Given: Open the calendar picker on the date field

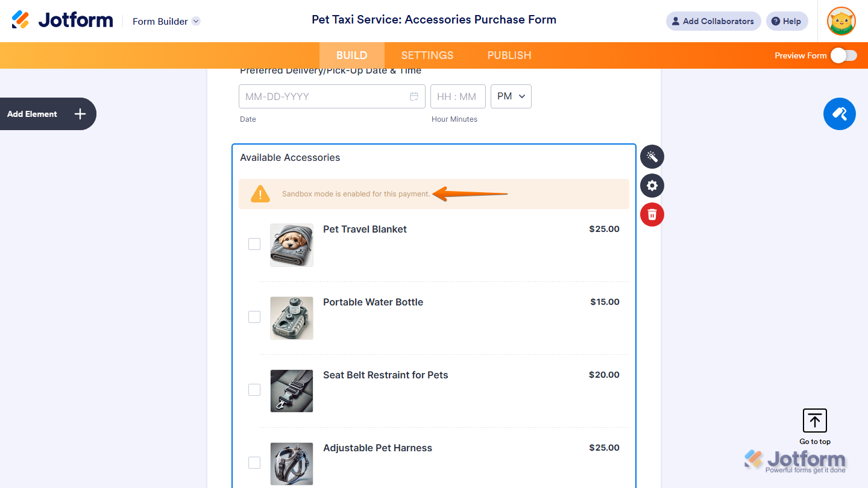Looking at the screenshot, I should coord(414,96).
